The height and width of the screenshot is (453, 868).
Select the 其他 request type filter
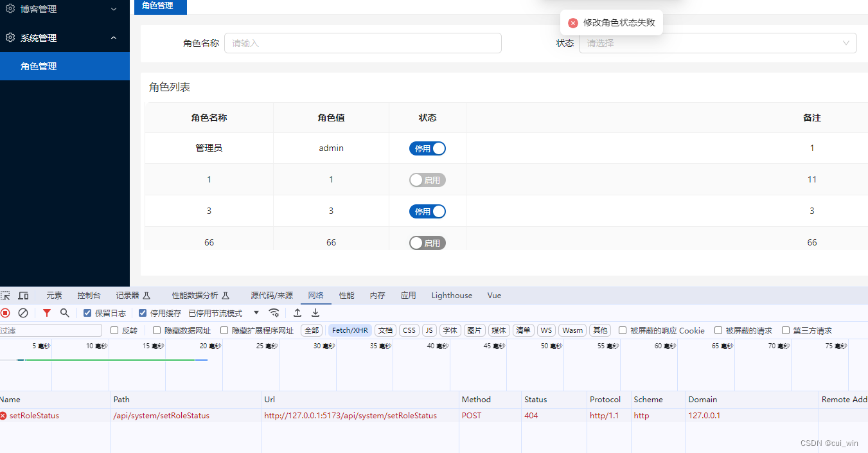[600, 330]
